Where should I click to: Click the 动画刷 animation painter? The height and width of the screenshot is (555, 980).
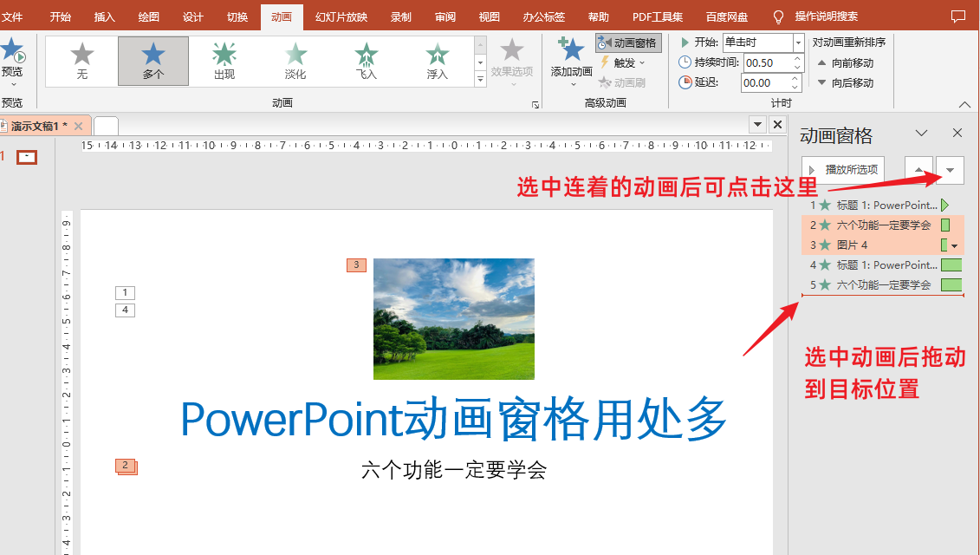click(x=622, y=82)
